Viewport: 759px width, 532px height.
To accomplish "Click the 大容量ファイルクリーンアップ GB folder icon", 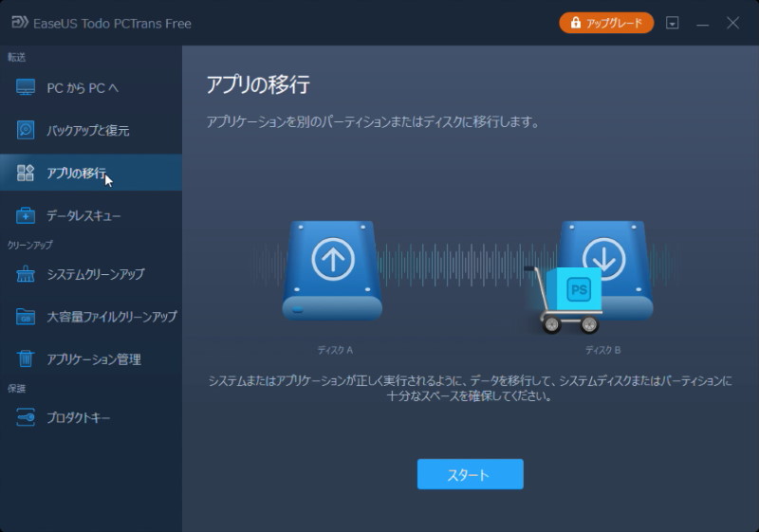I will point(26,317).
